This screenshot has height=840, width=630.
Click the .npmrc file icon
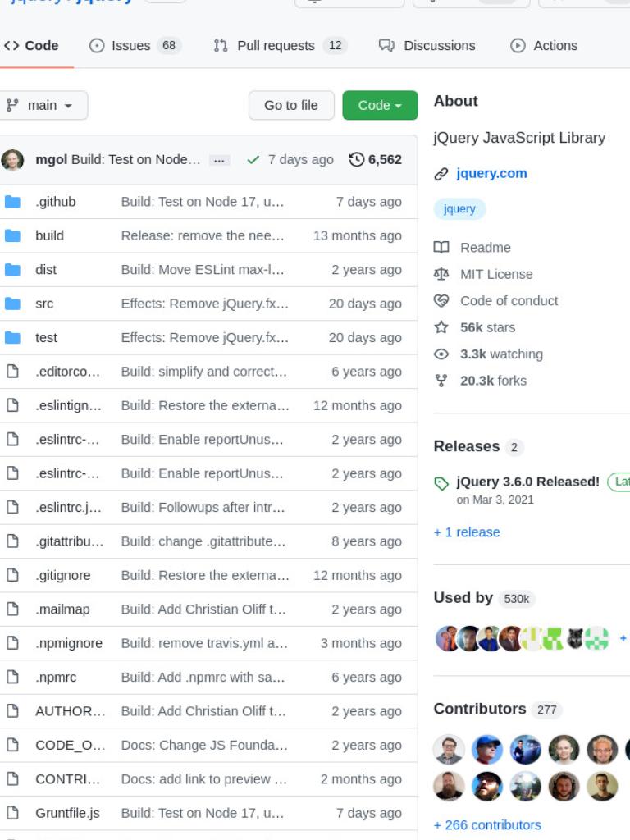pos(12,677)
